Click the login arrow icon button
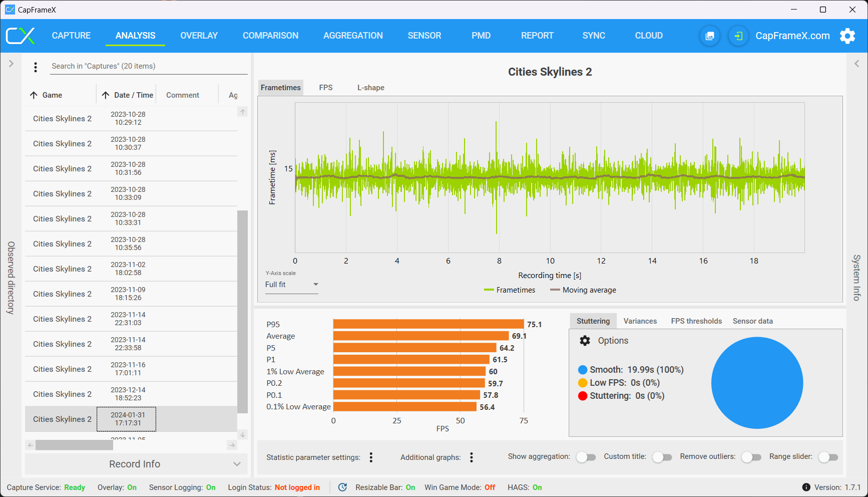This screenshot has width=868, height=497. click(x=738, y=36)
